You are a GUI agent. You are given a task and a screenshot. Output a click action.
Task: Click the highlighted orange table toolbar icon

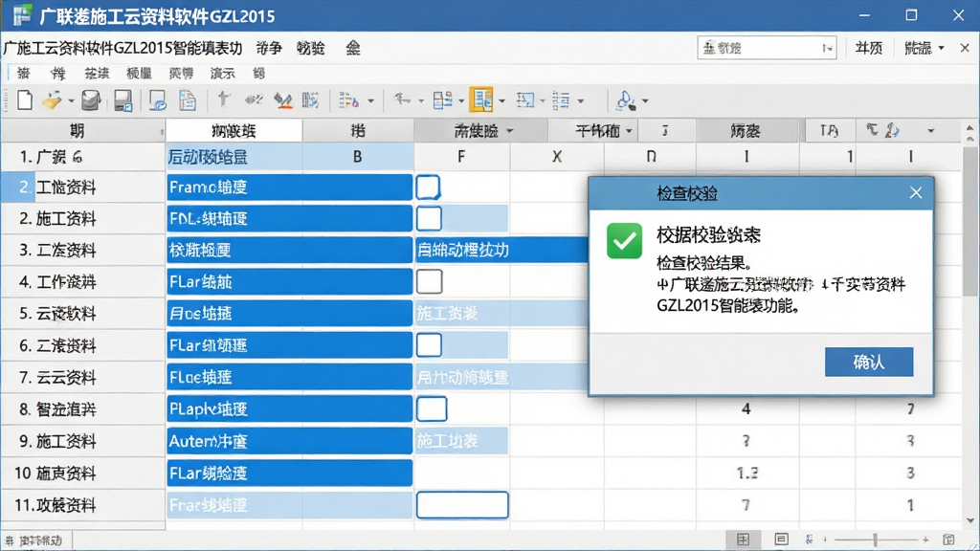click(x=481, y=99)
